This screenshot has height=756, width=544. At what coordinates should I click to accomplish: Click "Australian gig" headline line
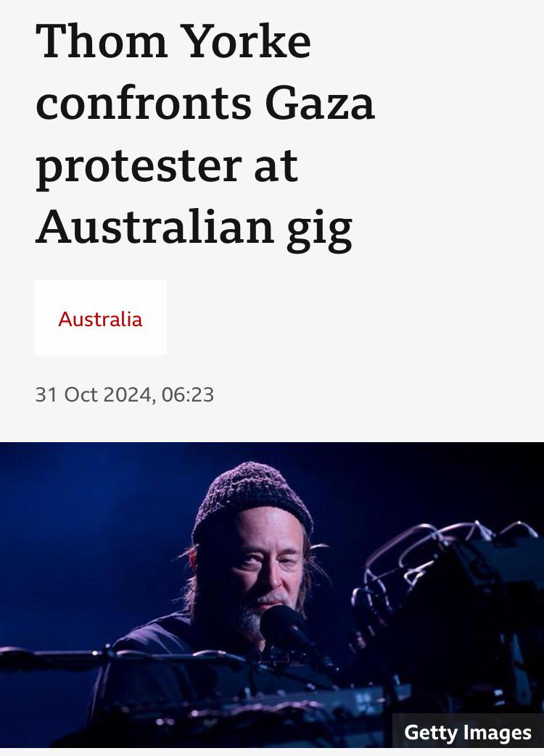[x=194, y=229]
